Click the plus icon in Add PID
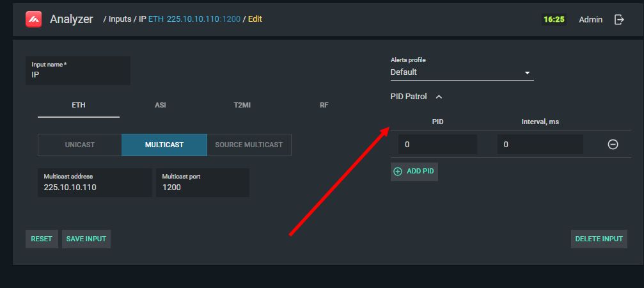The image size is (644, 288). click(398, 172)
